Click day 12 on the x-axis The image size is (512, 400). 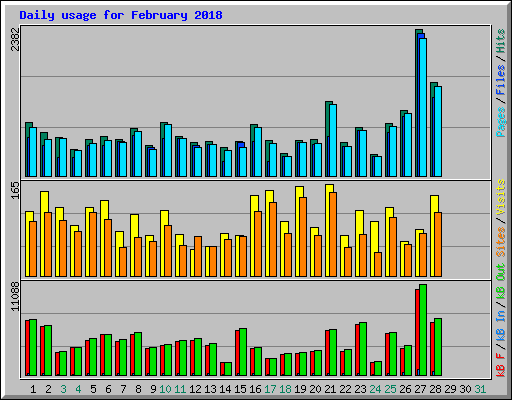[195, 389]
